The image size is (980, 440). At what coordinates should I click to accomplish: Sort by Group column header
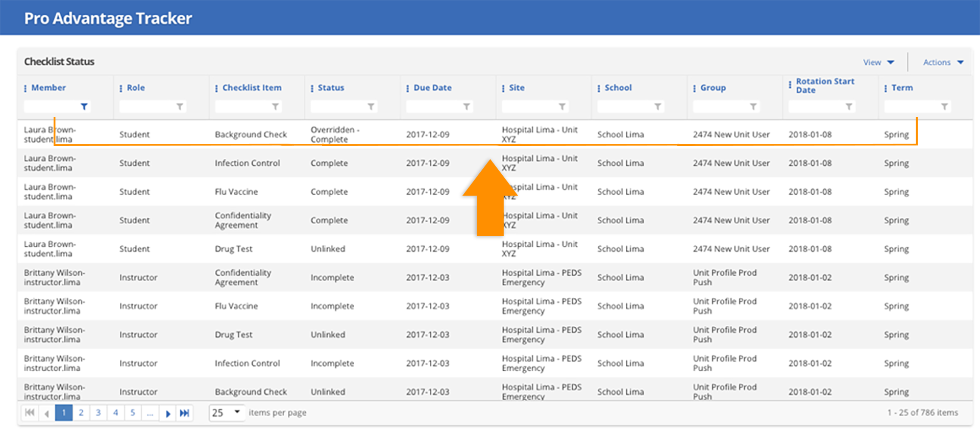point(713,88)
